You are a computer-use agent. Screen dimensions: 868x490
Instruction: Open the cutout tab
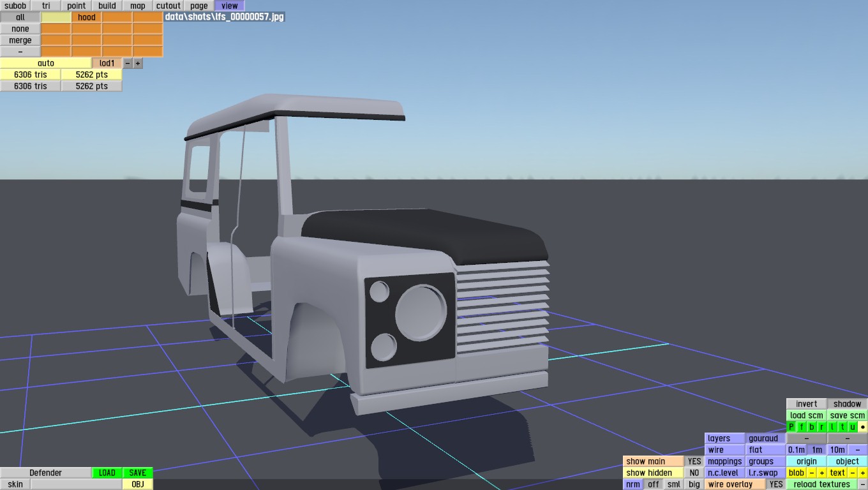point(168,6)
